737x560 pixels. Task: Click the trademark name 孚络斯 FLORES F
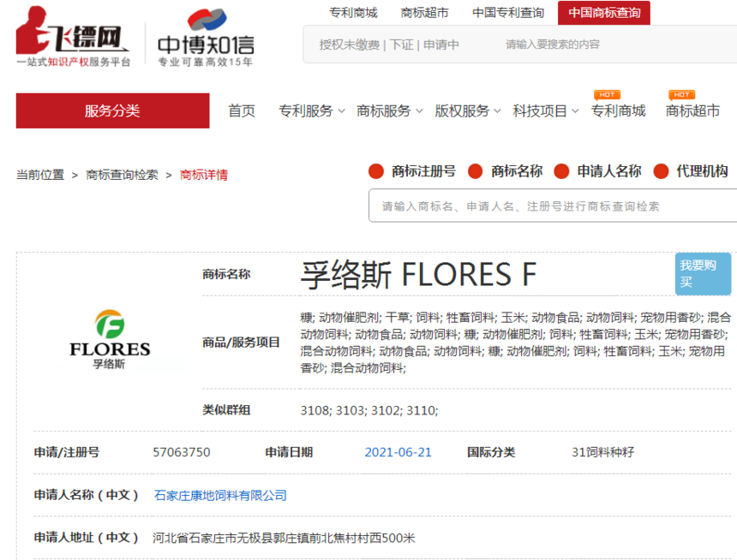tap(418, 275)
